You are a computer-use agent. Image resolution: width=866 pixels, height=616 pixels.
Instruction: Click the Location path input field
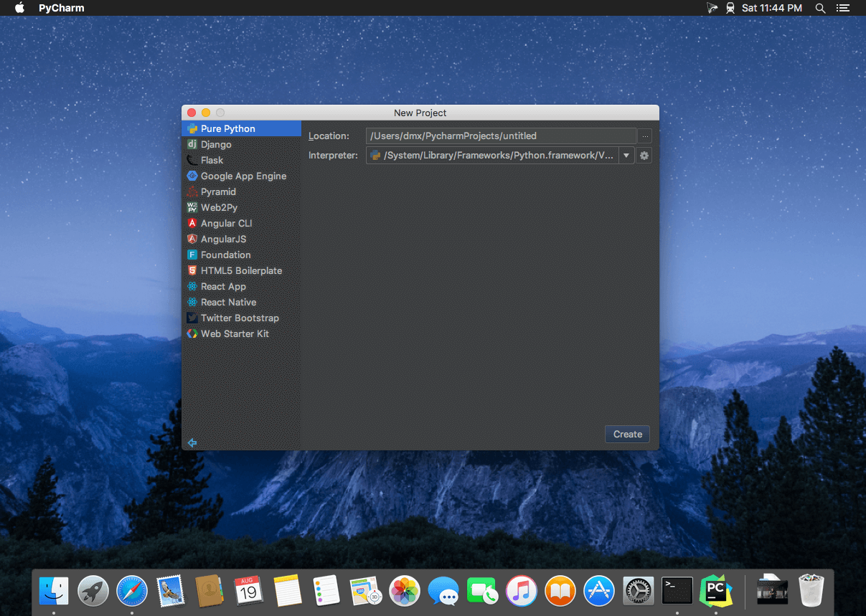coord(501,136)
